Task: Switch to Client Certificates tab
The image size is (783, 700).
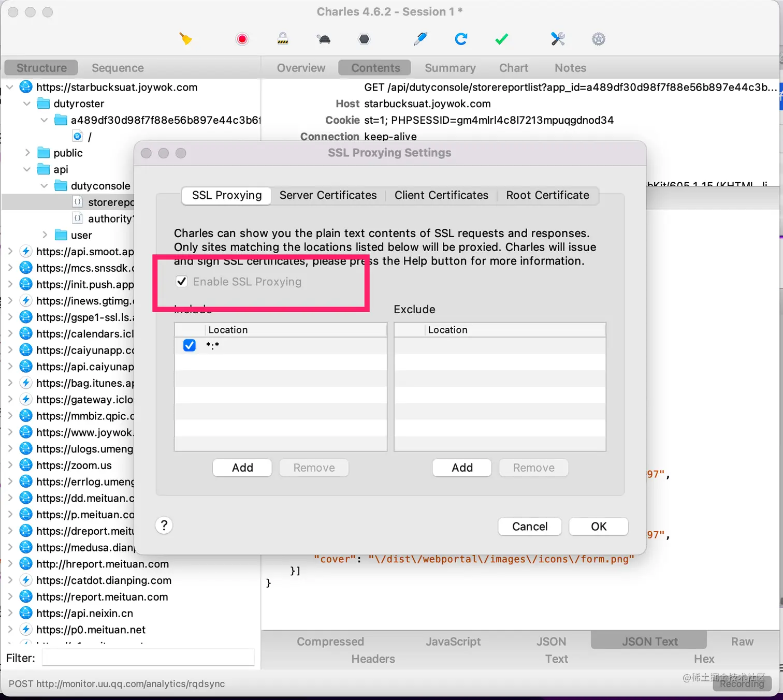Action: [x=441, y=195]
